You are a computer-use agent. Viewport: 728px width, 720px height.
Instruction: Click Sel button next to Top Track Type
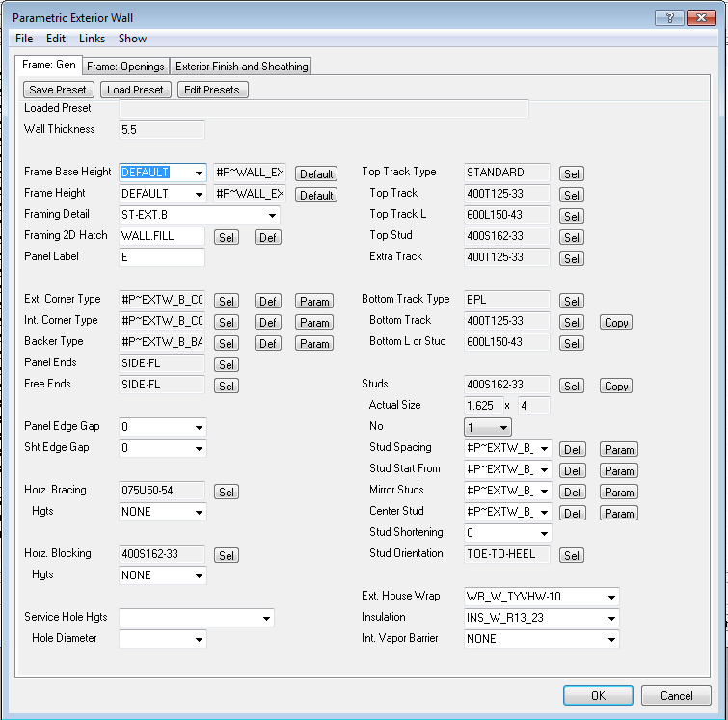coord(572,174)
